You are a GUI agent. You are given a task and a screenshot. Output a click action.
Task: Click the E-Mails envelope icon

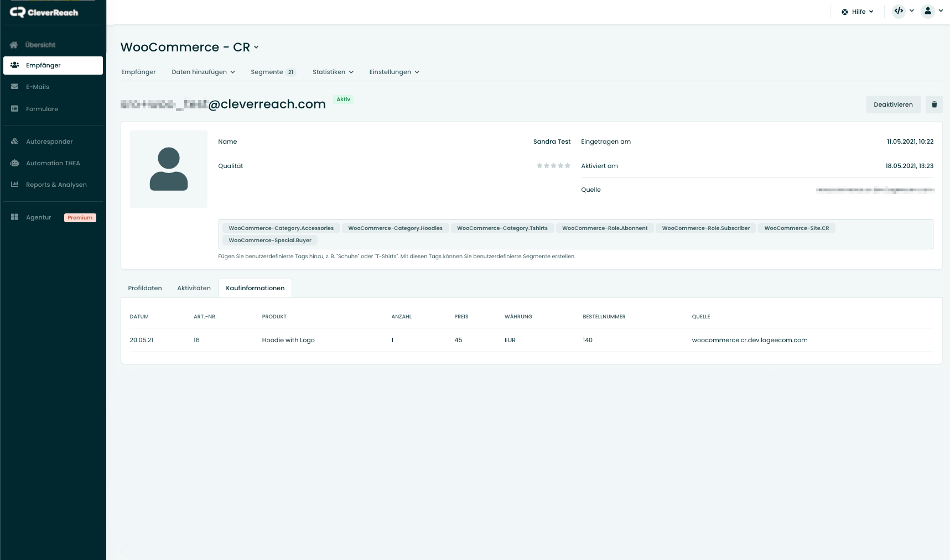(14, 87)
